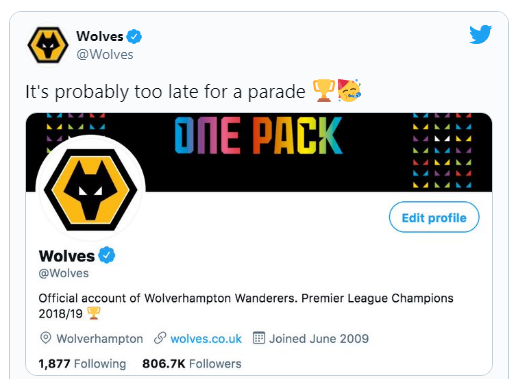Viewport: 522px width, 379px height.
Task: Click the large Wolves profile picture
Action: coord(90,190)
